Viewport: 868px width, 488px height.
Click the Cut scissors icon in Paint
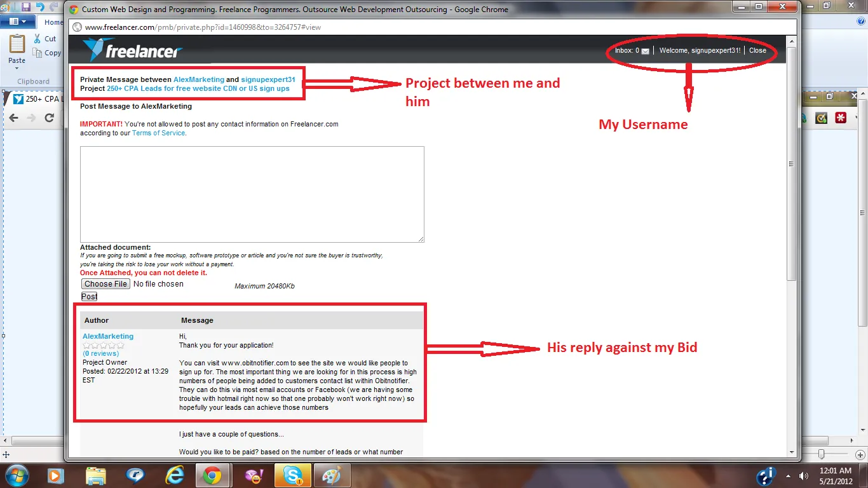click(x=37, y=39)
